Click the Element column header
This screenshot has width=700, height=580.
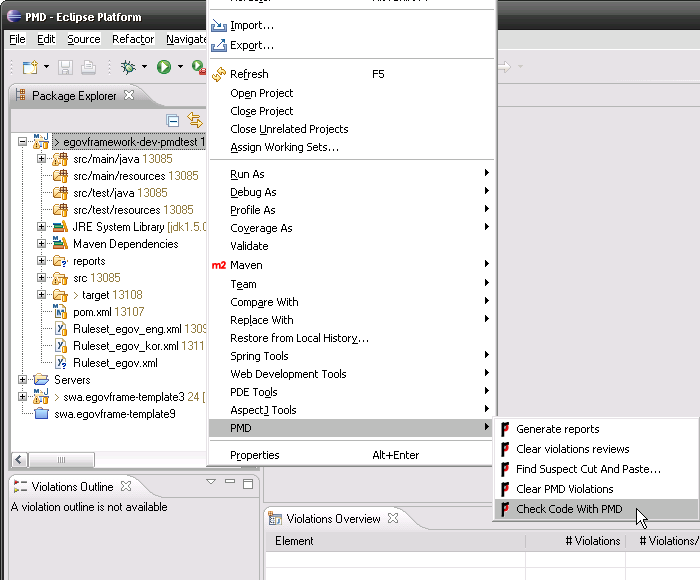coord(294,541)
